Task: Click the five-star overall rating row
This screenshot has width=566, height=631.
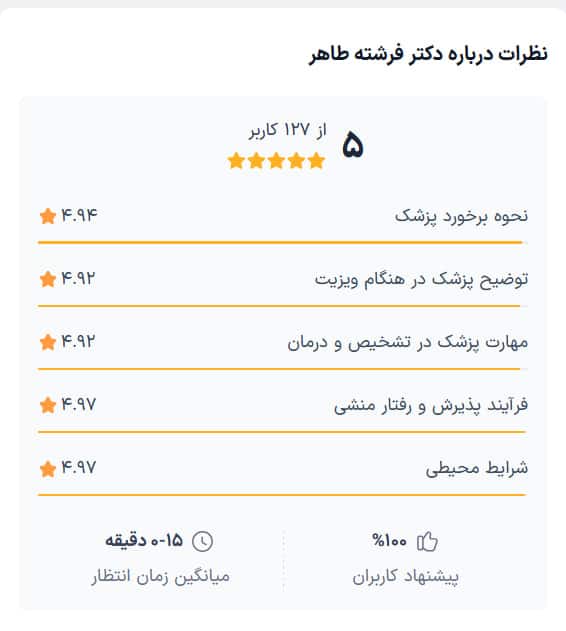Action: click(276, 161)
